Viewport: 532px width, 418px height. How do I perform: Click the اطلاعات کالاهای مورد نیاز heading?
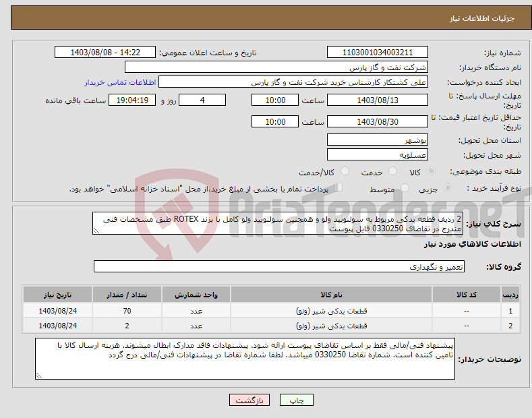[x=472, y=244]
